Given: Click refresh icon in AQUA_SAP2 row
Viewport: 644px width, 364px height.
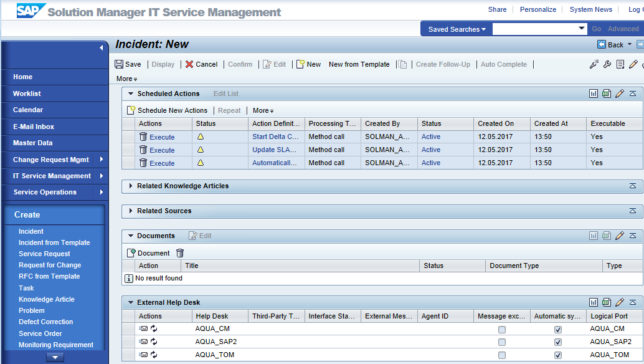Looking at the screenshot, I should point(154,342).
